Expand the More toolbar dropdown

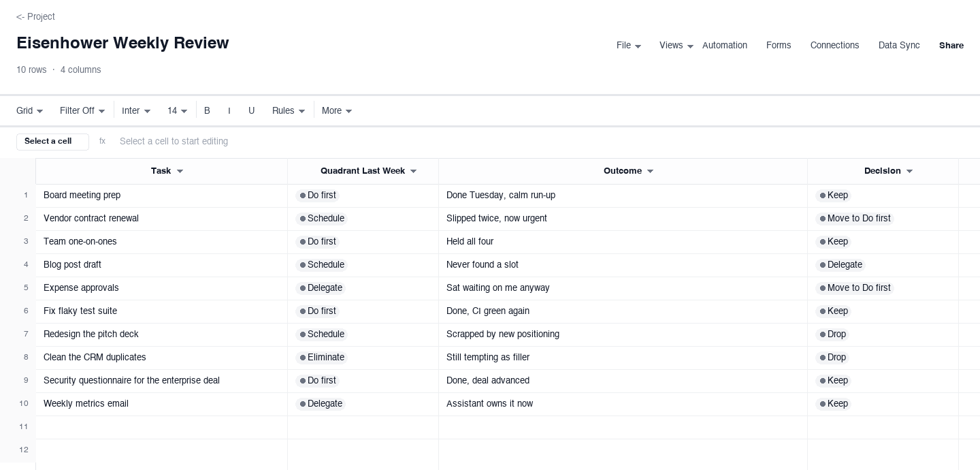[x=337, y=110]
